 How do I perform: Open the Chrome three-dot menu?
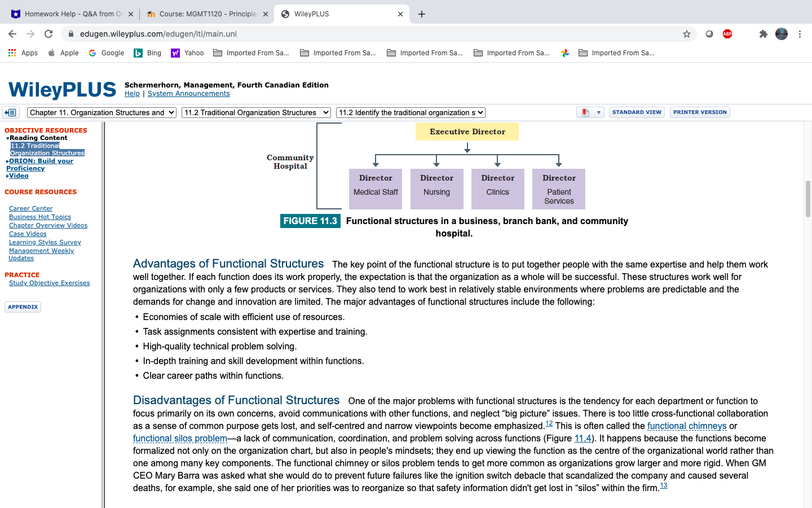coord(800,34)
